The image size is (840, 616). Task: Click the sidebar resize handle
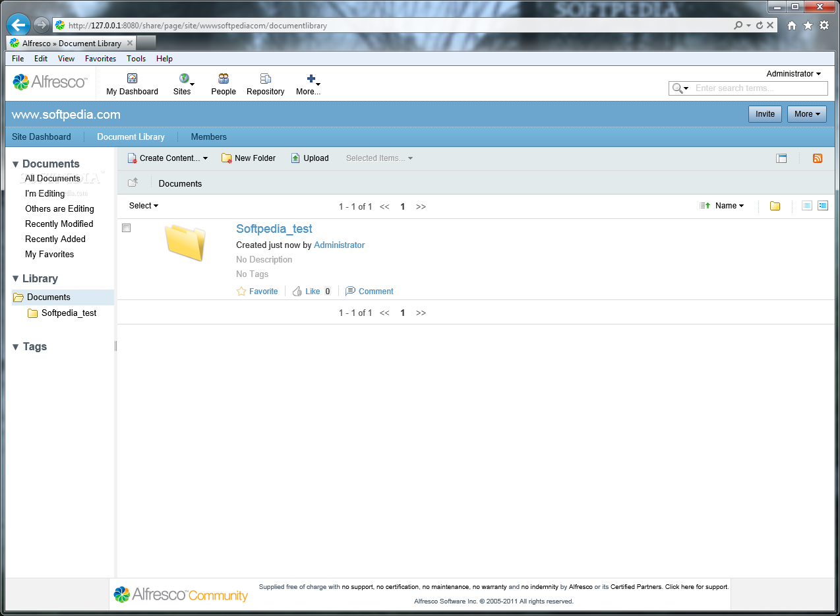tap(115, 346)
